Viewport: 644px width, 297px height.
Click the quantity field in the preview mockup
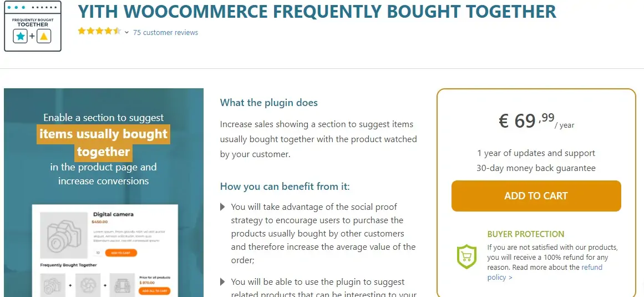pos(98,253)
